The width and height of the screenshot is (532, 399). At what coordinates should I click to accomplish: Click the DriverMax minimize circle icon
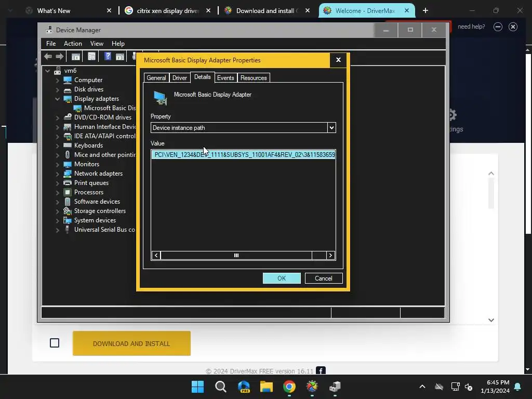[x=498, y=27]
